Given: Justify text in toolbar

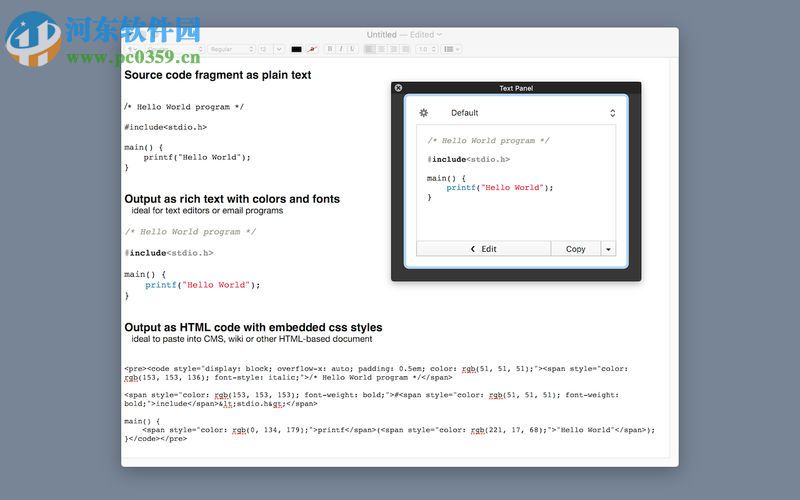Looking at the screenshot, I should [405, 49].
